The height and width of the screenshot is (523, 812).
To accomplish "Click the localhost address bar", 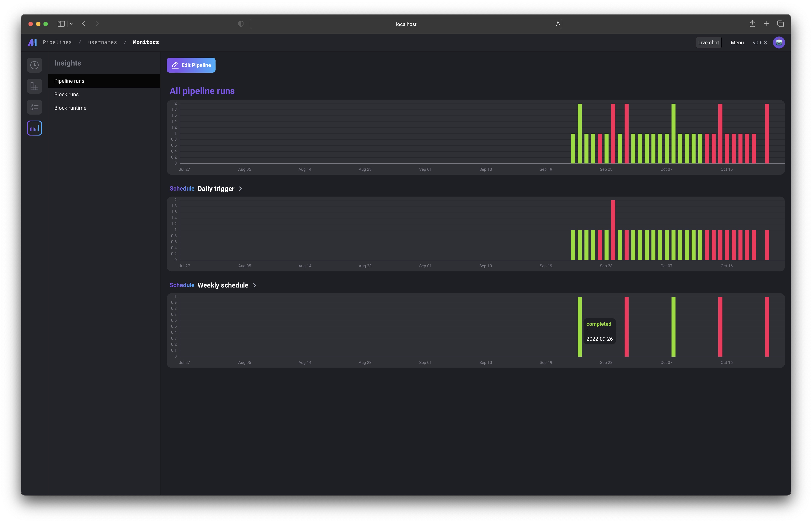I will (406, 24).
